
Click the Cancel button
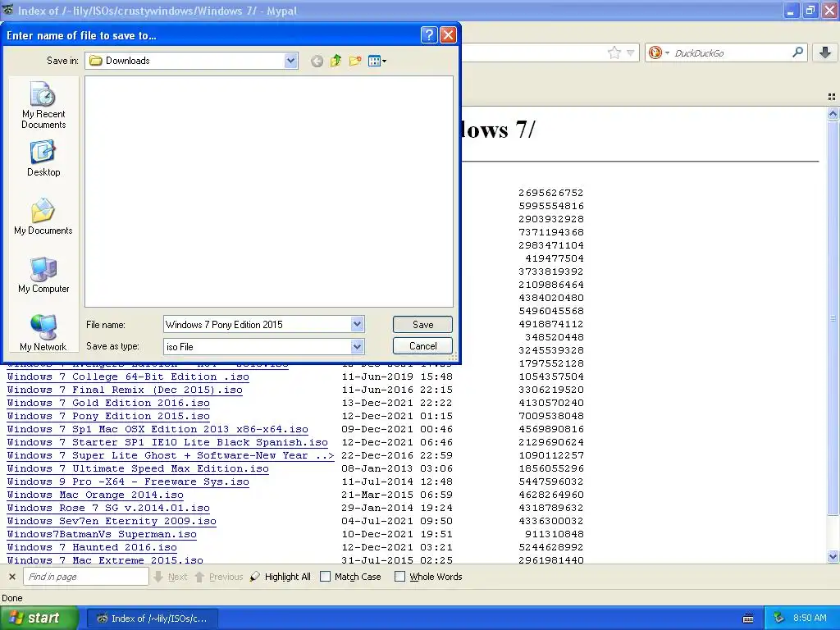click(x=422, y=346)
